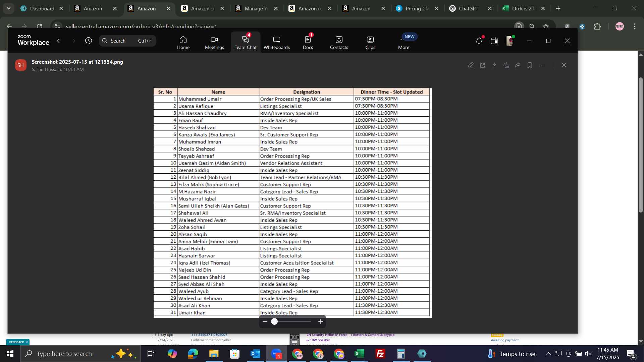Image resolution: width=644 pixels, height=362 pixels.
Task: Toggle the muted volume icon in tray
Action: [x=588, y=354]
